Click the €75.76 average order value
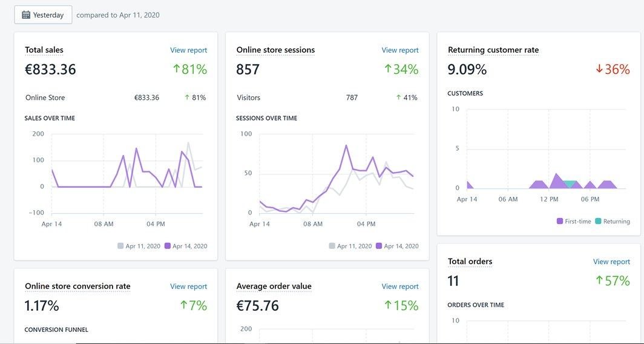644x344 pixels. (x=257, y=306)
